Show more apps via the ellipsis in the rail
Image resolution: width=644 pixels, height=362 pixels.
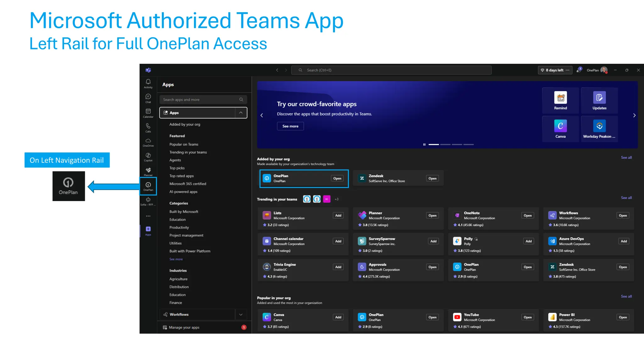(x=148, y=216)
